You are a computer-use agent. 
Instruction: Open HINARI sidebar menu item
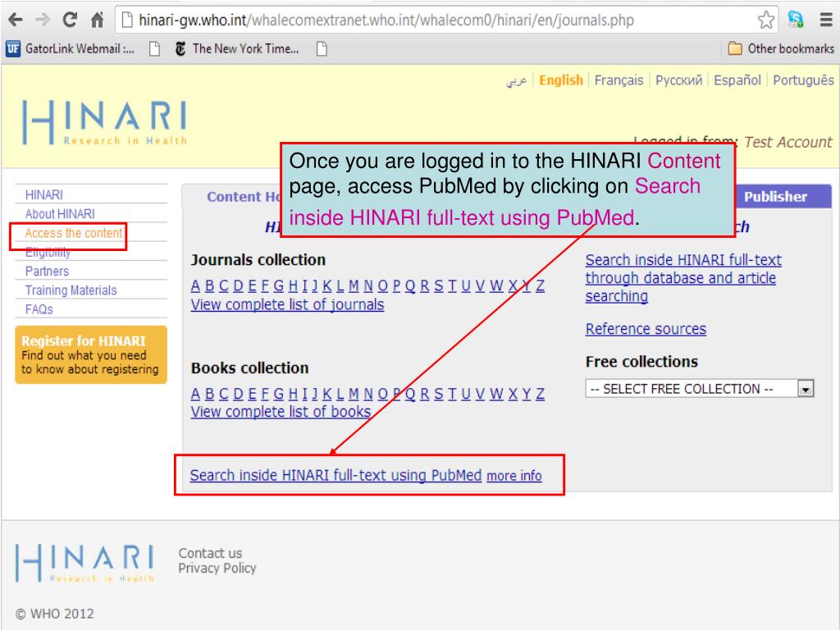click(x=44, y=194)
